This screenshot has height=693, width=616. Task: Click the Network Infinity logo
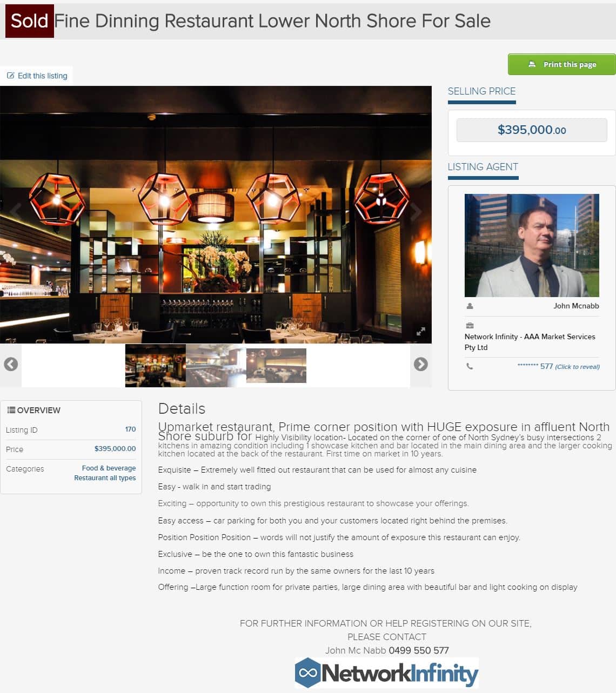click(x=386, y=673)
